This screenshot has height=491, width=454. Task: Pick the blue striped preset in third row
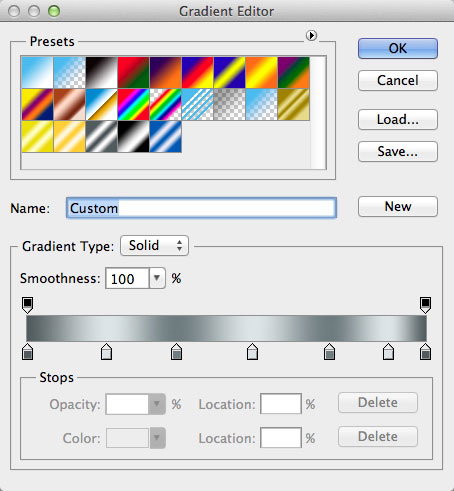[165, 136]
